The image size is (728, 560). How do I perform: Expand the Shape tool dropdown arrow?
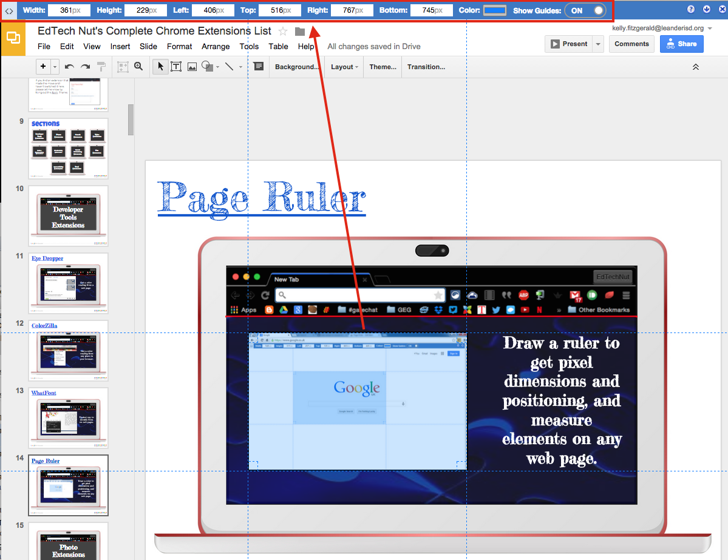click(x=218, y=67)
